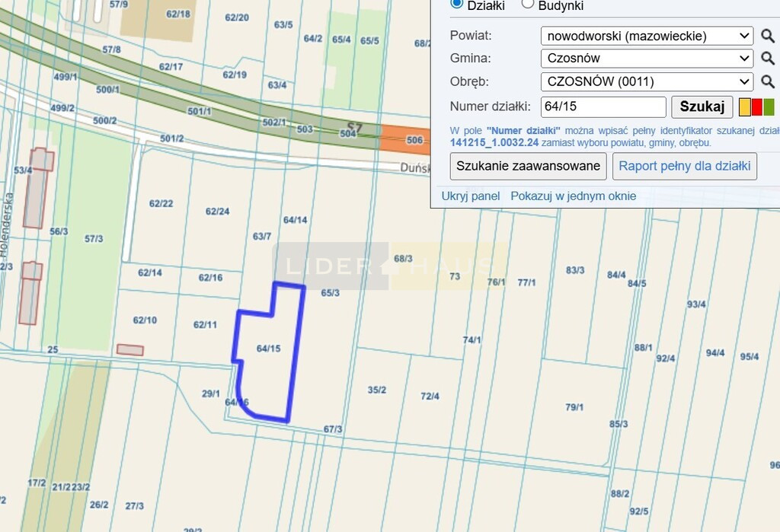Open the Obręb dropdown CZOSNÓW (0011)
This screenshot has height=532, width=780.
tap(647, 81)
